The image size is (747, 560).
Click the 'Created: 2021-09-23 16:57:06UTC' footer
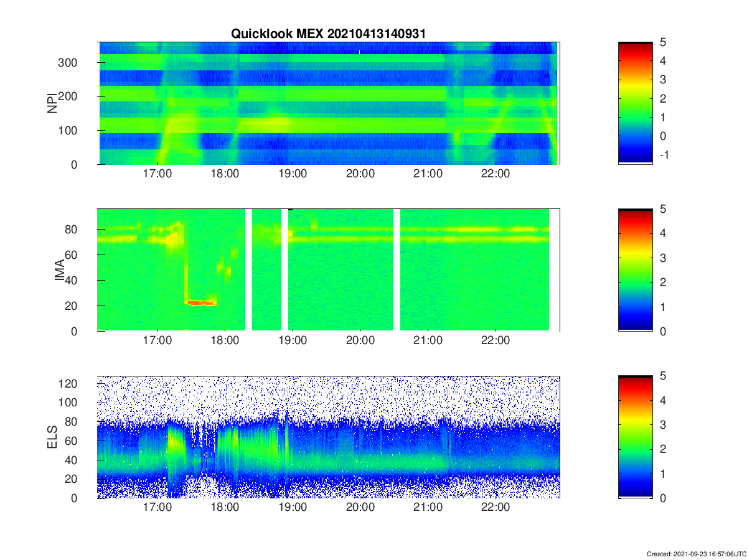pyautogui.click(x=697, y=554)
